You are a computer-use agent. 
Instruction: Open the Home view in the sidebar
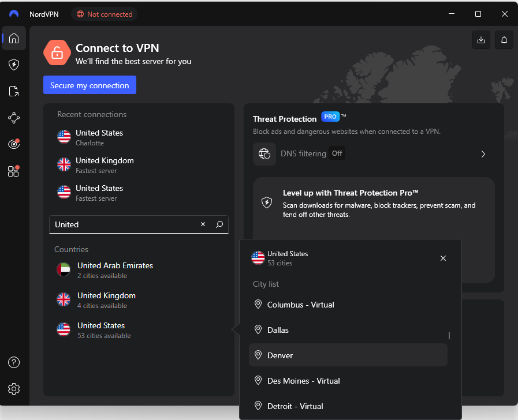tap(13, 38)
